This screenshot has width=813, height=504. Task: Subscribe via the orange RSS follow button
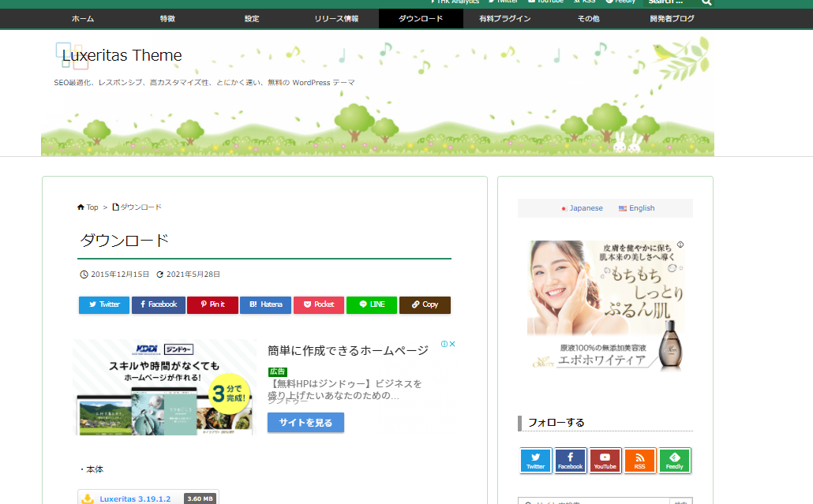(x=640, y=460)
